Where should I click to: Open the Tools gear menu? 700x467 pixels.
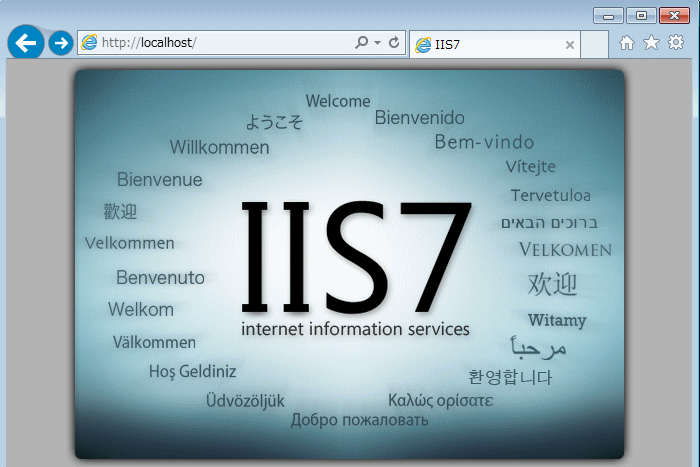click(676, 42)
